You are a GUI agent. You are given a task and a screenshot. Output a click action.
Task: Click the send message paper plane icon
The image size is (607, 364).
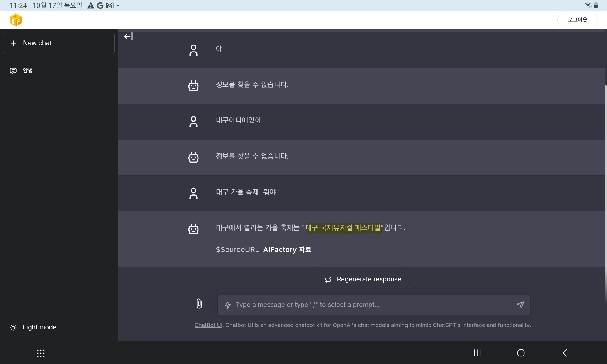[521, 305]
